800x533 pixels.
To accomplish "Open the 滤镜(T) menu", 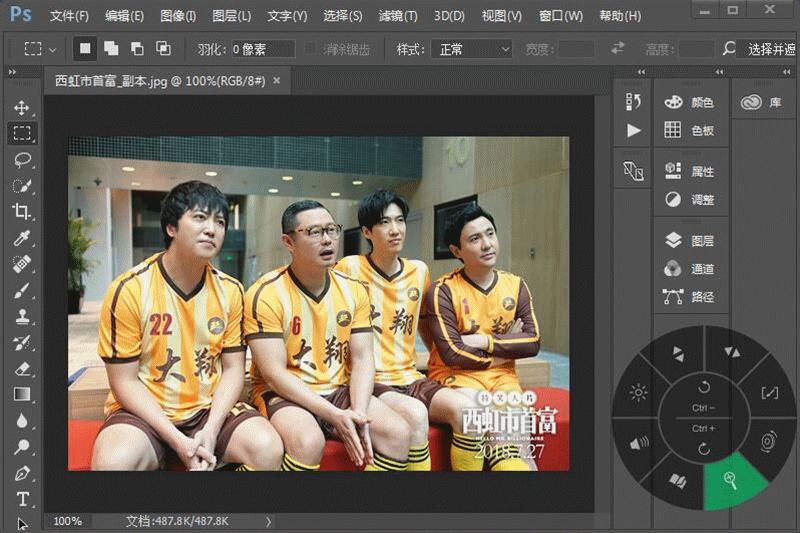I will tap(398, 16).
